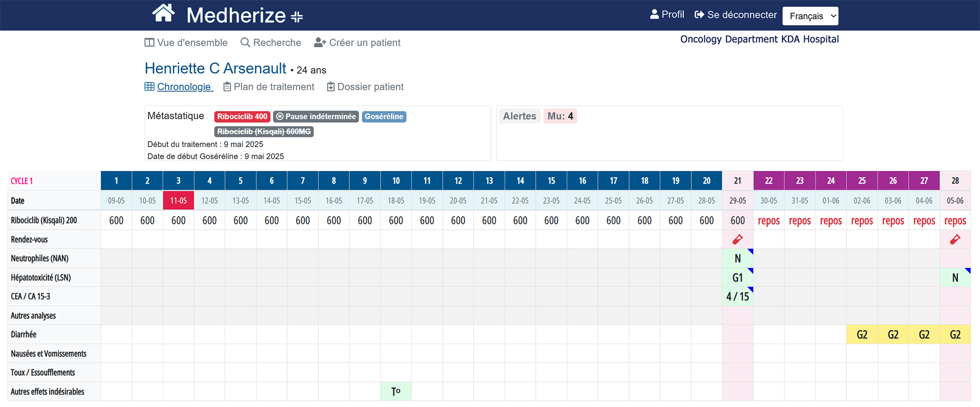Viewport: 980px width, 407px height.
Task: Click the Mu: 4 alert badge
Action: (560, 116)
